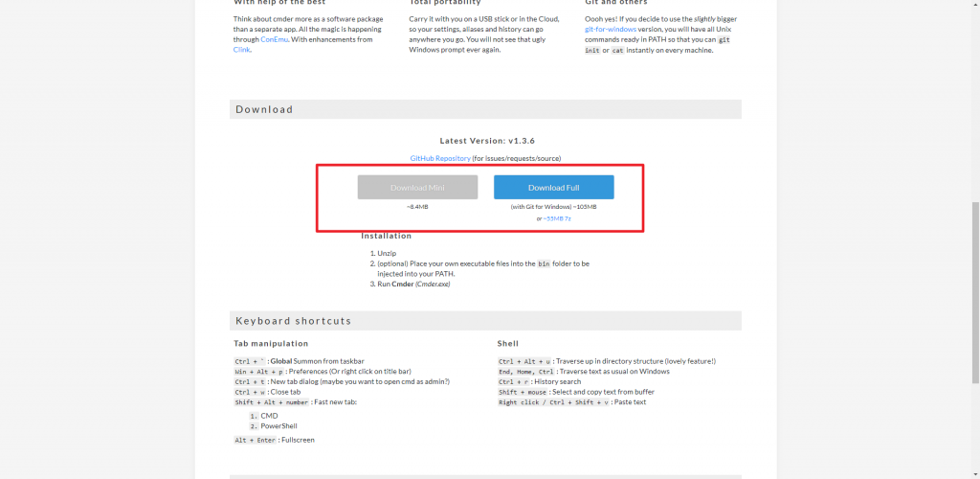Click the Ctrl + w shortcut code
Image resolution: width=980 pixels, height=479 pixels.
250,392
